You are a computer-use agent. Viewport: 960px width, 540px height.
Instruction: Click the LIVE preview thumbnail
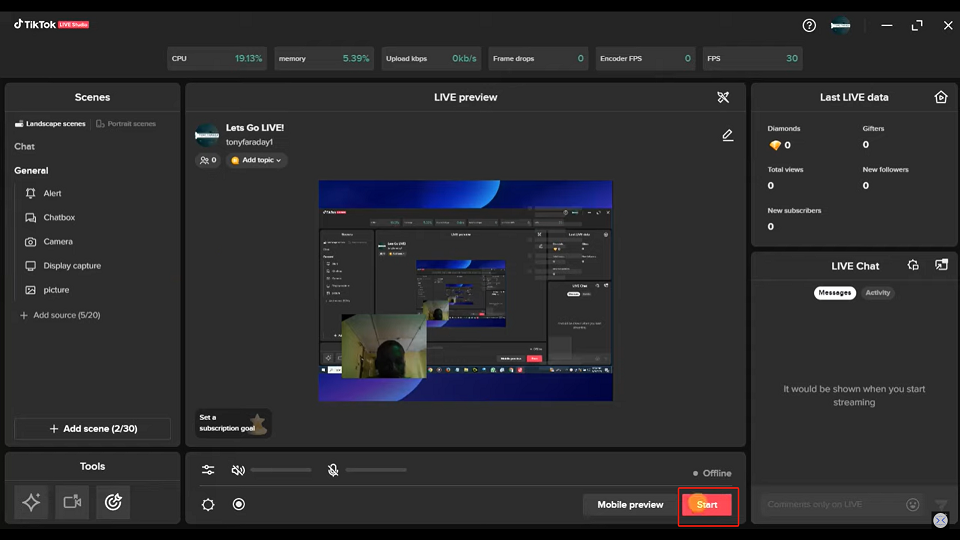tap(465, 291)
